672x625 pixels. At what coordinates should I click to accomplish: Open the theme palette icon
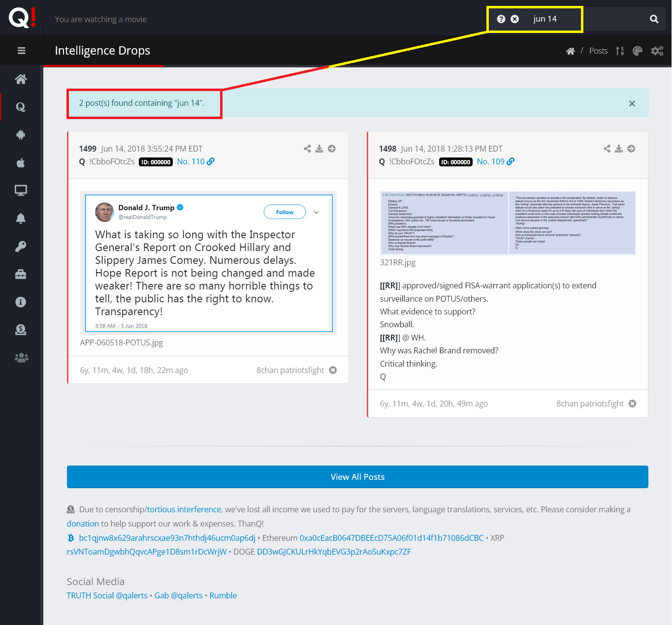(x=638, y=51)
